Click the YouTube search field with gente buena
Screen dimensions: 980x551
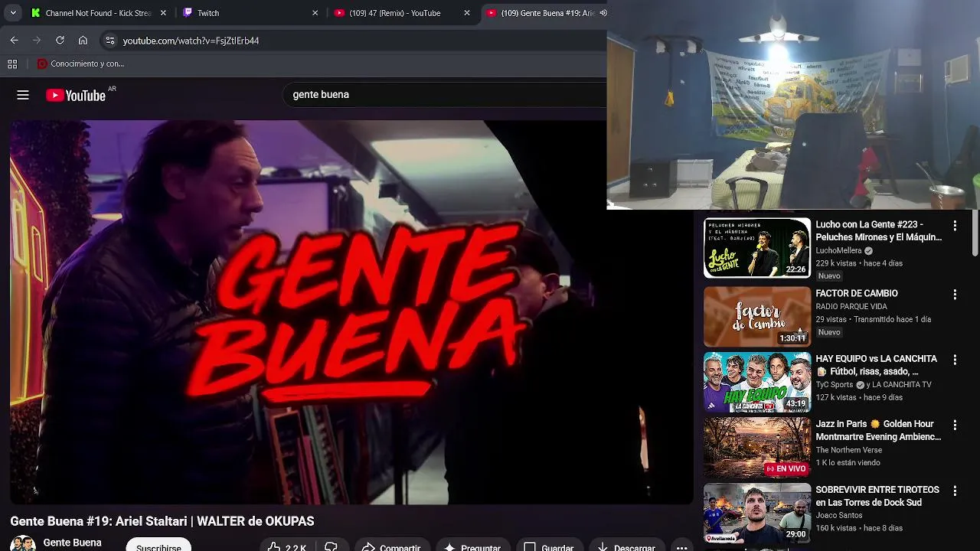(x=444, y=95)
